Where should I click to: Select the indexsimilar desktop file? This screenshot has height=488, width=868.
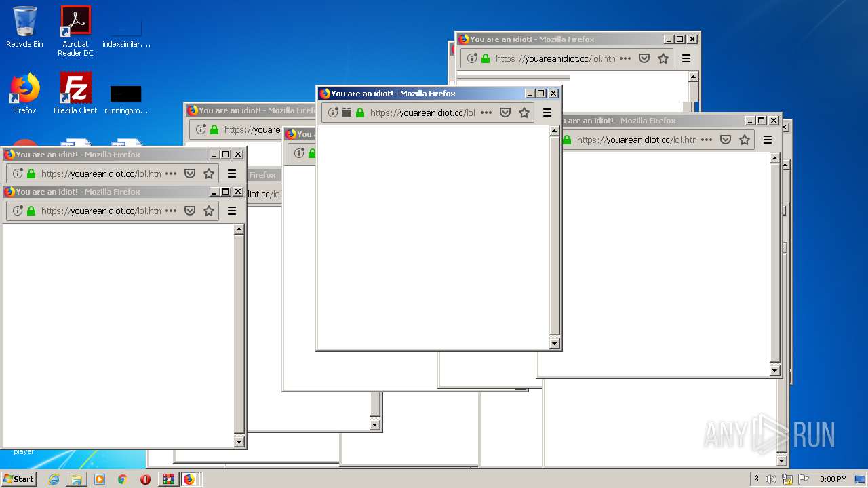pyautogui.click(x=126, y=33)
